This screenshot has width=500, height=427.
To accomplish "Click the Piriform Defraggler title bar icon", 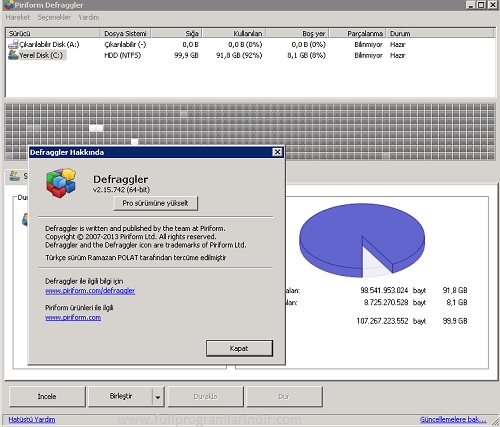I will point(9,5).
